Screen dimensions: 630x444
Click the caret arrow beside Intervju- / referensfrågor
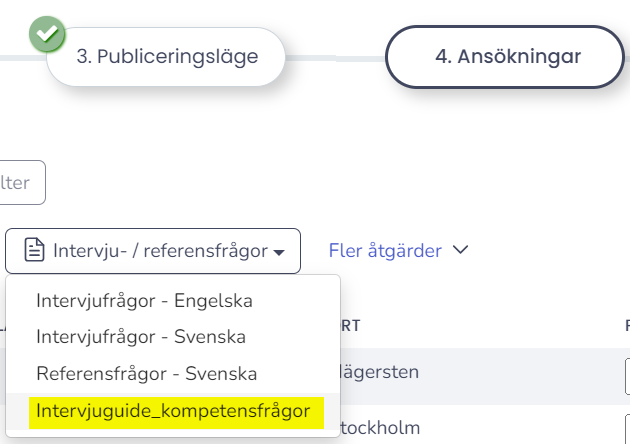(279, 252)
